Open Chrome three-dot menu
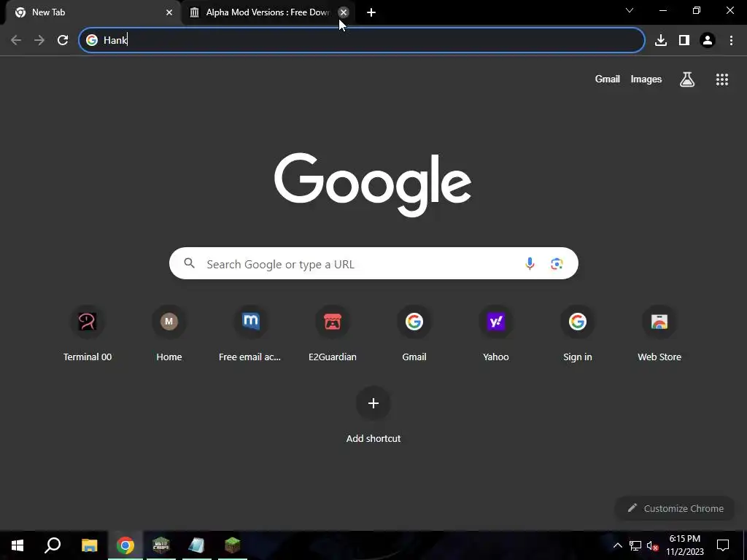The image size is (747, 560). (731, 40)
